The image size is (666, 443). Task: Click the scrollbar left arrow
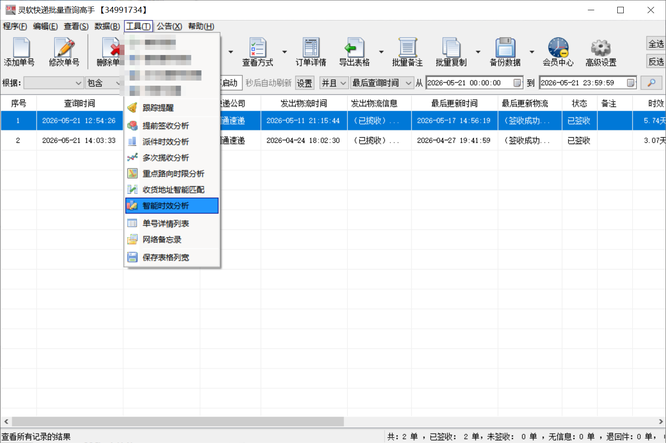(6, 421)
